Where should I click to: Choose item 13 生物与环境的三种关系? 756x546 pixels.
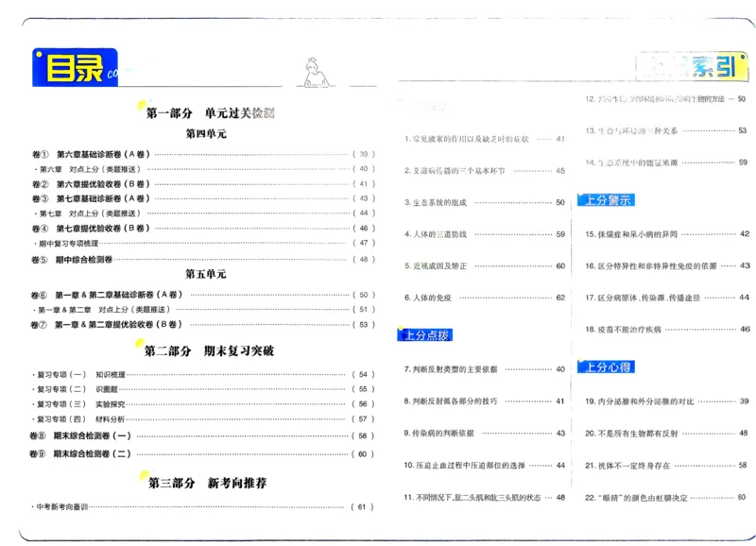[x=666, y=130]
